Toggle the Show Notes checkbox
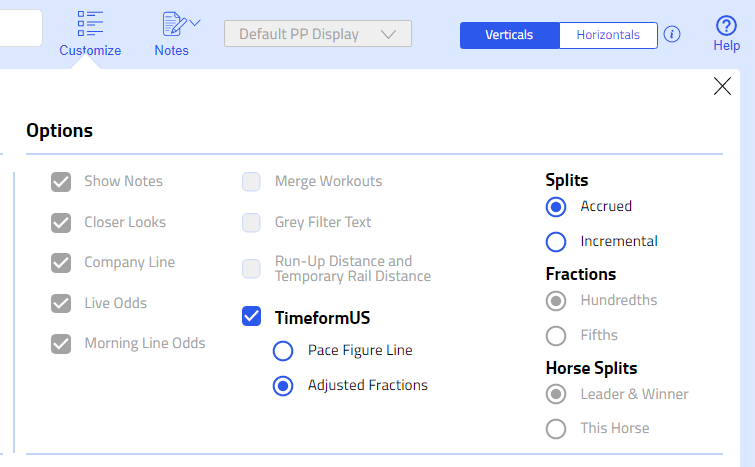Viewport: 755px width, 467px height. [x=61, y=181]
